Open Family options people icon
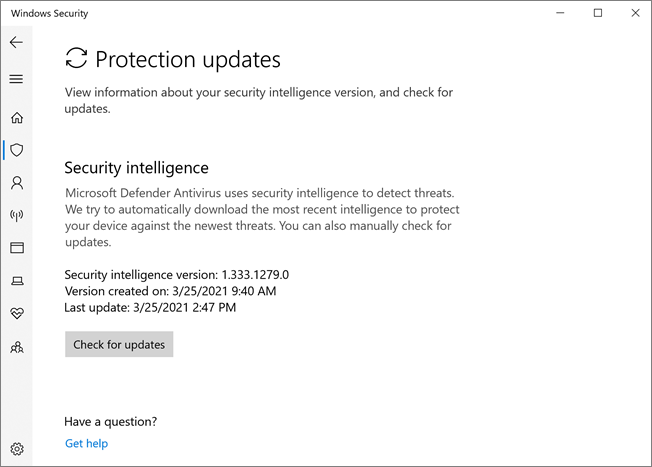 pos(16,347)
